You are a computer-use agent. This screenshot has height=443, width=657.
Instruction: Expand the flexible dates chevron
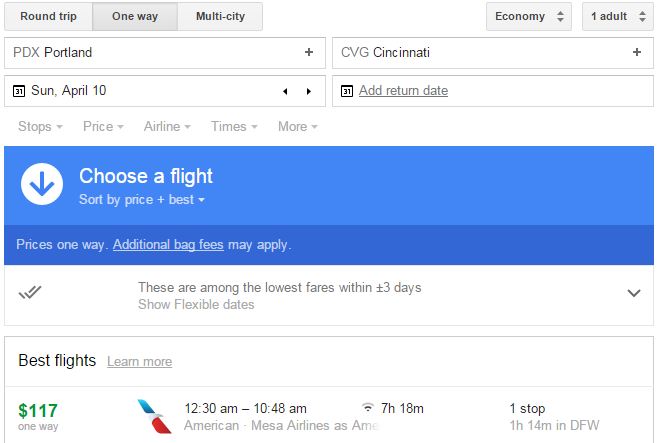pos(633,293)
